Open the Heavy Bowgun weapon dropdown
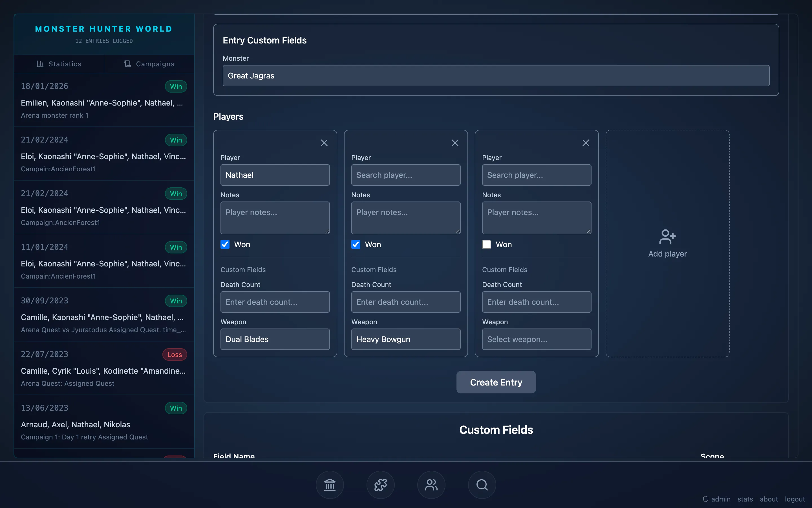 click(406, 339)
